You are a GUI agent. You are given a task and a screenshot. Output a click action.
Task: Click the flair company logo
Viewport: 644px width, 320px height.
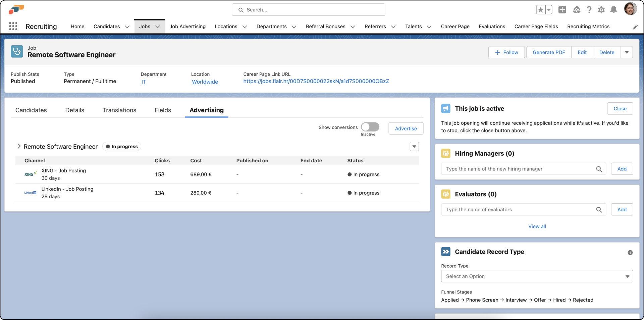tap(16, 10)
